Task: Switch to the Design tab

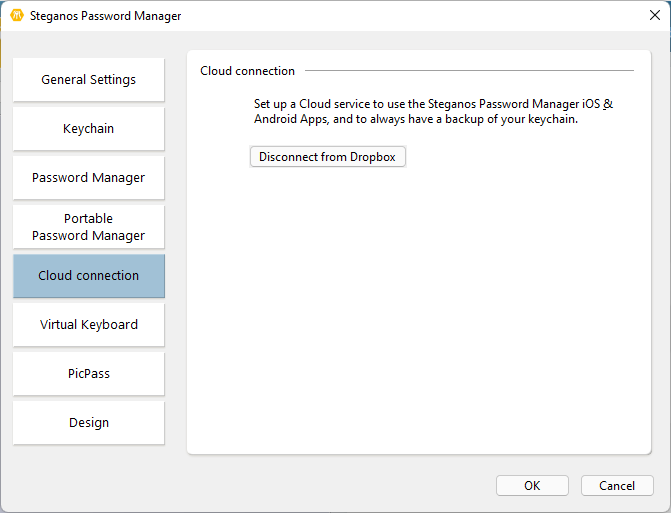Action: pos(89,423)
